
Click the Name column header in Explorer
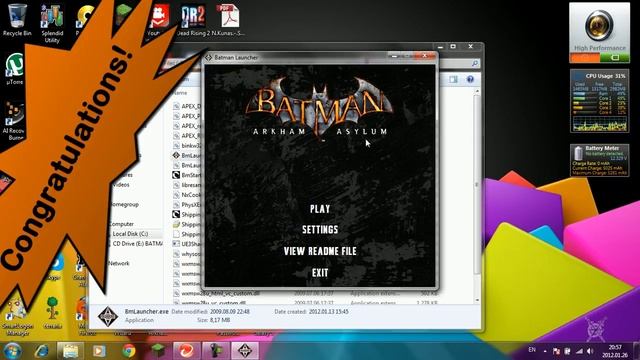(x=180, y=93)
